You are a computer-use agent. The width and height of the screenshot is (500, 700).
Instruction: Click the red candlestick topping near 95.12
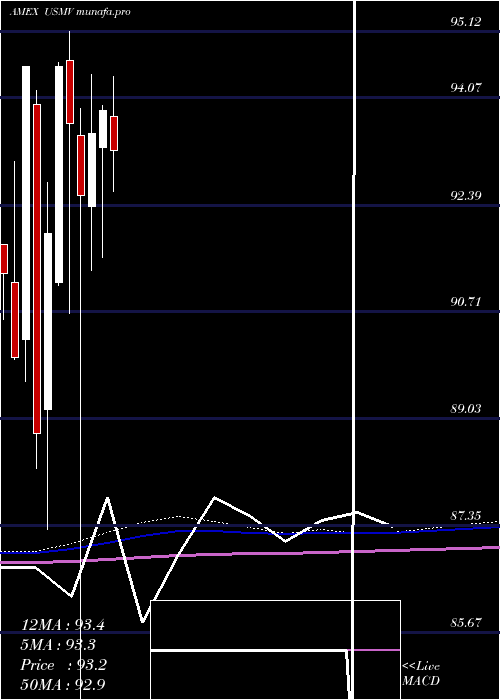pyautogui.click(x=70, y=92)
